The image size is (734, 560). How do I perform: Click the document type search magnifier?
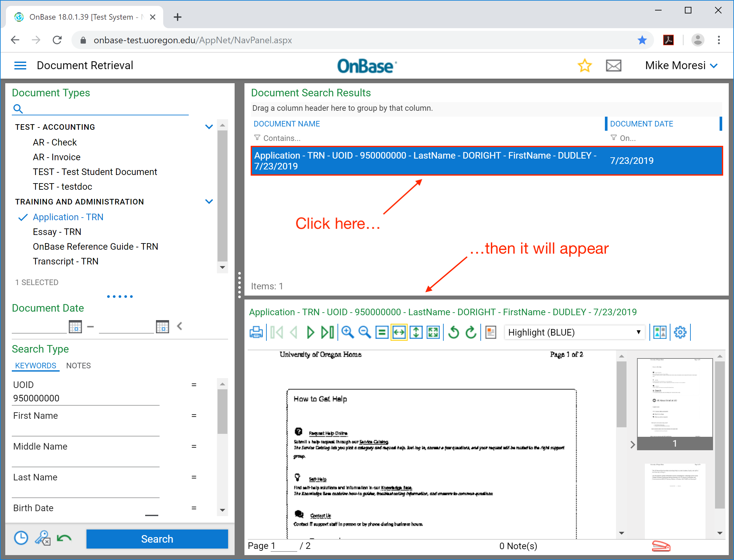18,109
